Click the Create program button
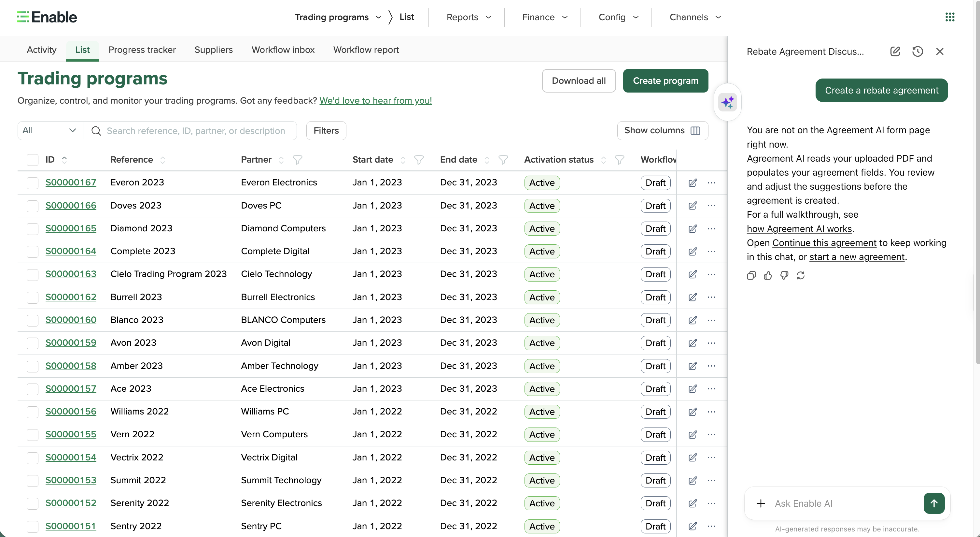 click(665, 81)
